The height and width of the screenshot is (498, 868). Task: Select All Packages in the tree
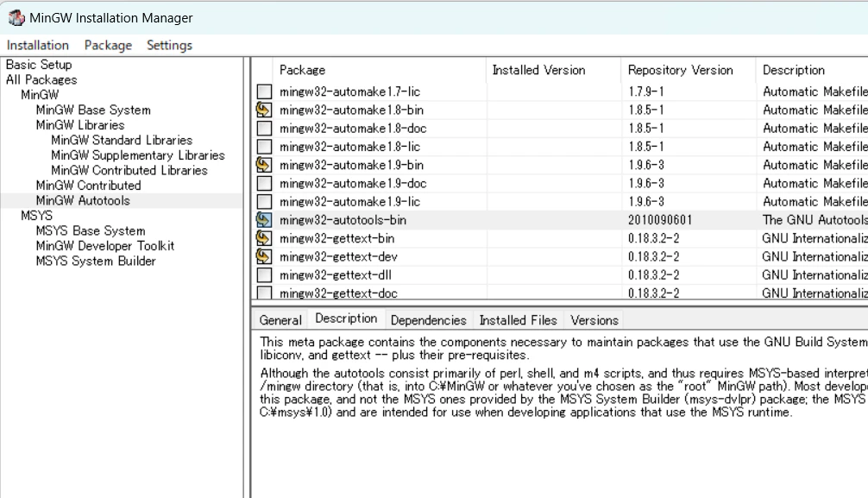pyautogui.click(x=41, y=79)
